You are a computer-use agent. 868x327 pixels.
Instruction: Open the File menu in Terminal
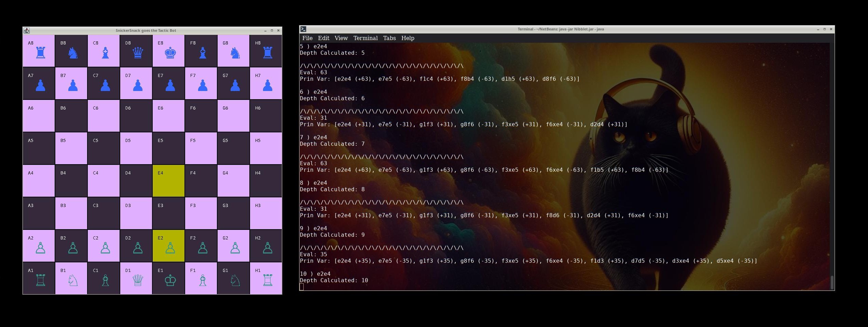point(307,38)
